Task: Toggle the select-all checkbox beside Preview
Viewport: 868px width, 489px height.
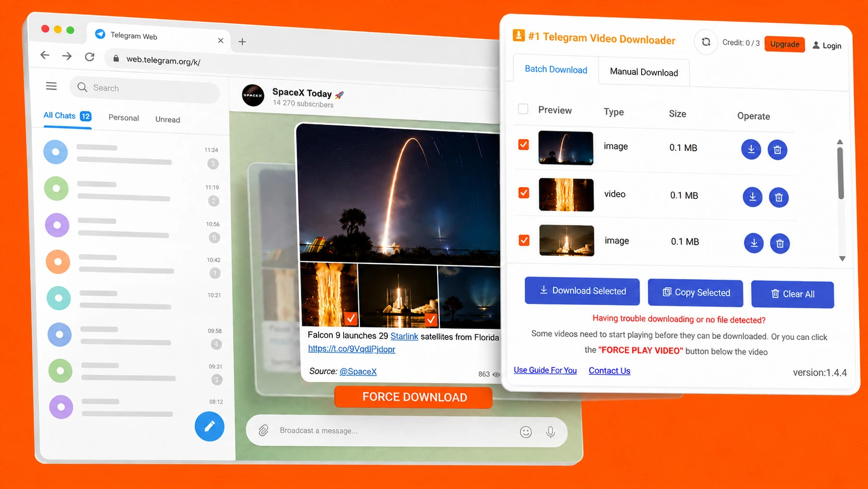Action: click(x=523, y=109)
